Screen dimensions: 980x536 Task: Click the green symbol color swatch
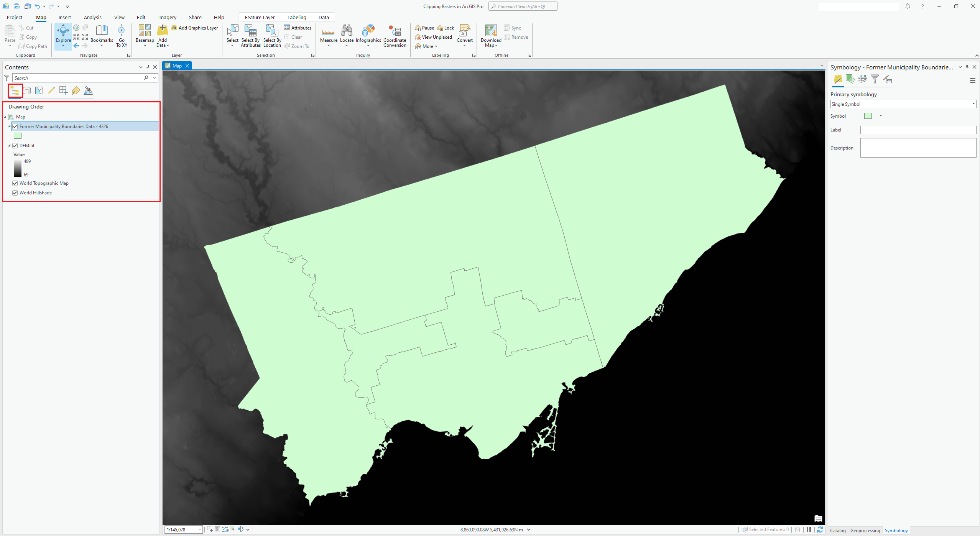coord(868,115)
